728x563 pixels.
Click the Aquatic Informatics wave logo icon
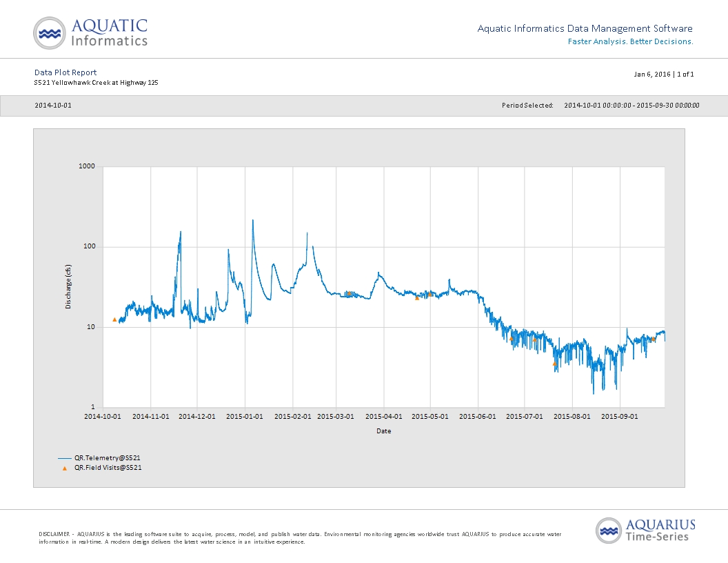pyautogui.click(x=49, y=33)
